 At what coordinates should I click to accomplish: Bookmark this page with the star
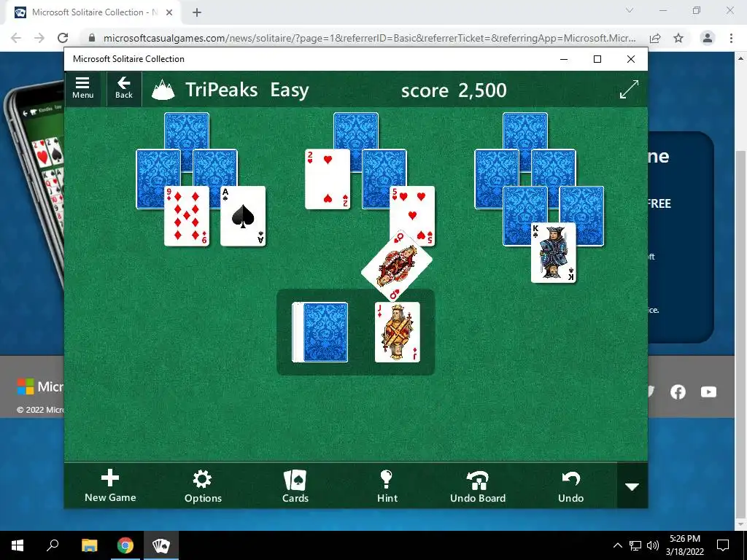[x=678, y=38]
